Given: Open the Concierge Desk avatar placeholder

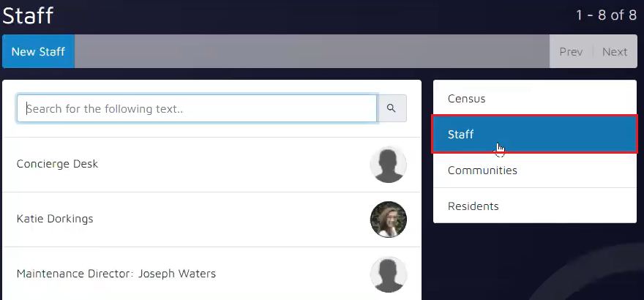Looking at the screenshot, I should coord(388,165).
